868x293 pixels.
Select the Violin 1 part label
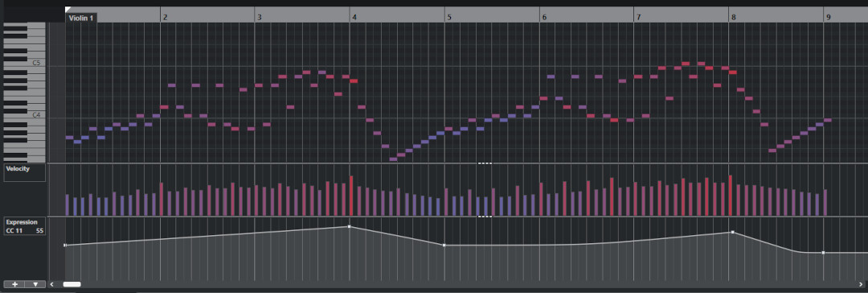[81, 18]
